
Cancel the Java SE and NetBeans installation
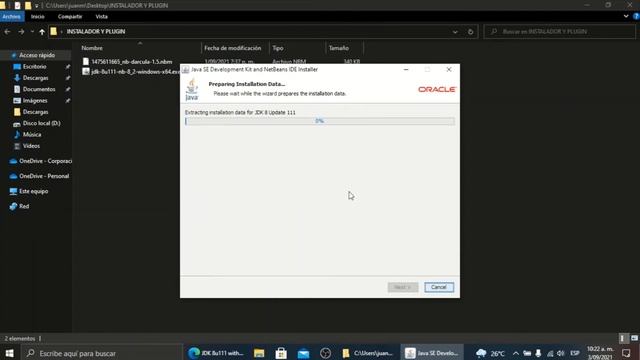pyautogui.click(x=439, y=287)
